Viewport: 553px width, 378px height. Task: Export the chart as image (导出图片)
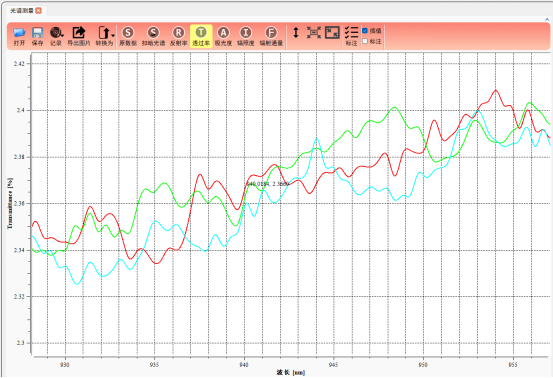(x=79, y=36)
